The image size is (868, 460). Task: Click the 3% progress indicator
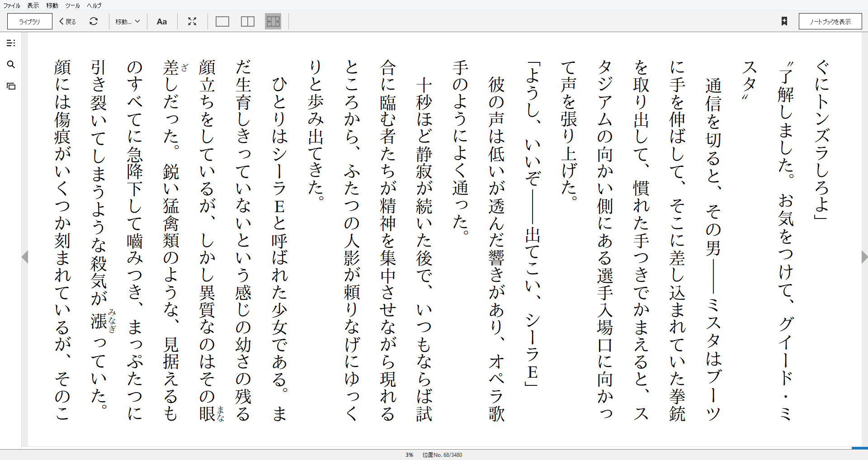tap(409, 455)
